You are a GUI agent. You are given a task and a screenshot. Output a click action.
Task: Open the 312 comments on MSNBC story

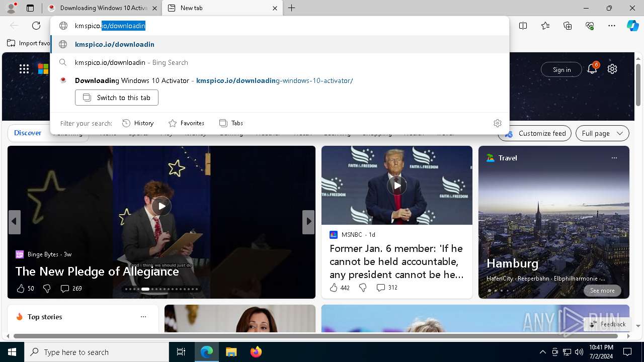pyautogui.click(x=387, y=288)
